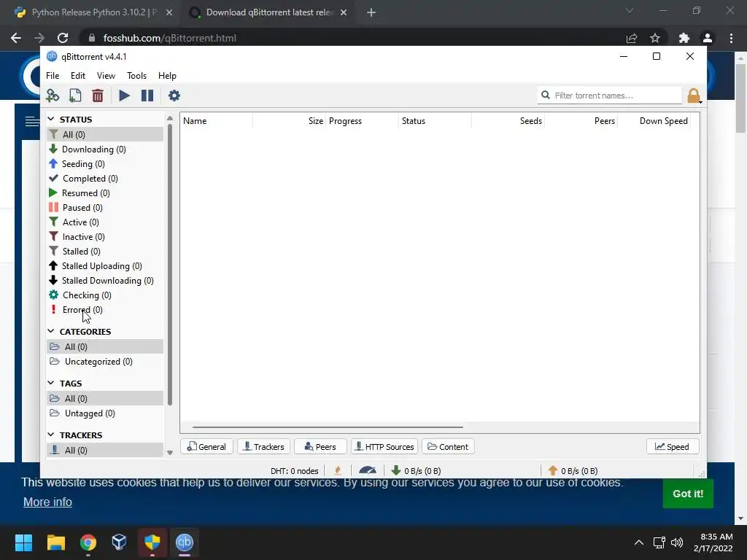Select the Paused (0) status filter
Viewport: 747px width, 560px height.
tap(105, 208)
